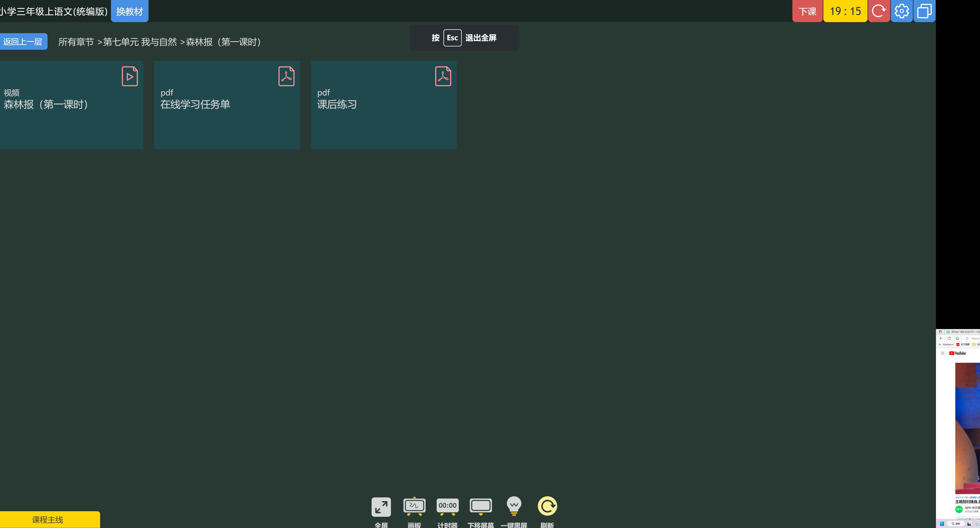The height and width of the screenshot is (528, 980).
Task: Click the Windows Start button
Action: (942, 524)
